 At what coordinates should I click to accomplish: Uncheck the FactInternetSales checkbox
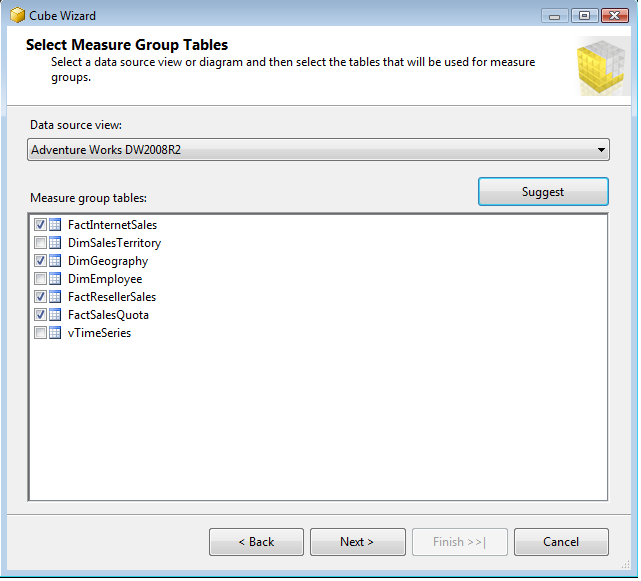coord(40,224)
